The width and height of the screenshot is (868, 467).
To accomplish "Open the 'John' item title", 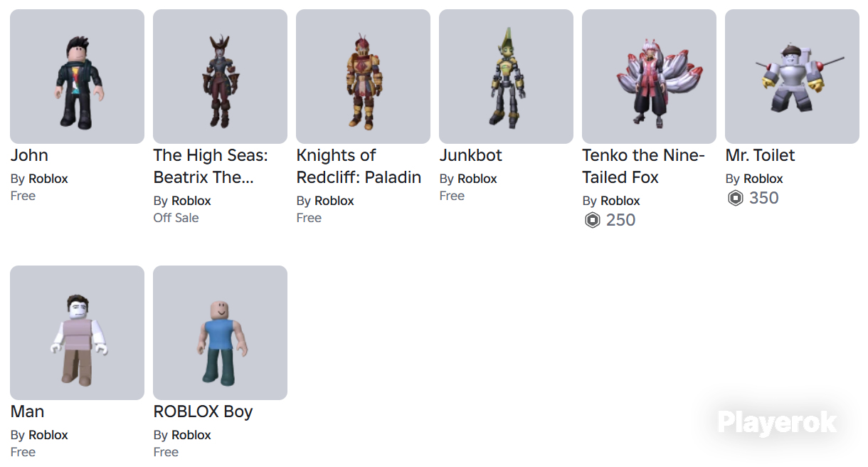I will pyautogui.click(x=29, y=155).
